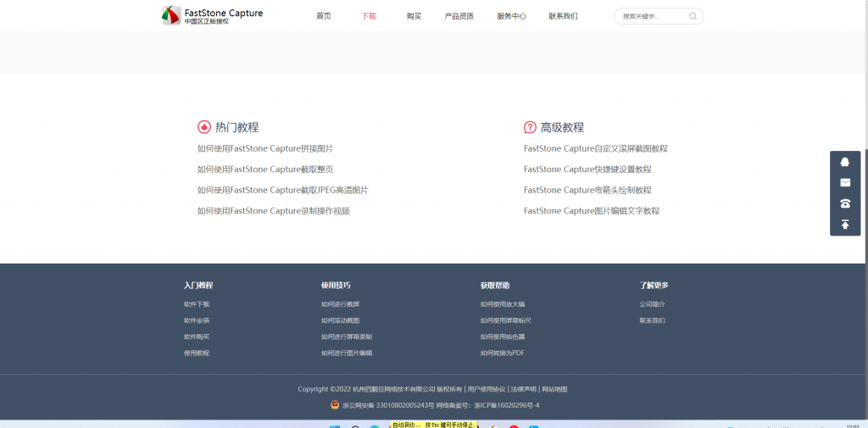Screen dimensions: 868x428
Task: Click the telephone icon in floating sidebar
Action: pyautogui.click(x=845, y=203)
